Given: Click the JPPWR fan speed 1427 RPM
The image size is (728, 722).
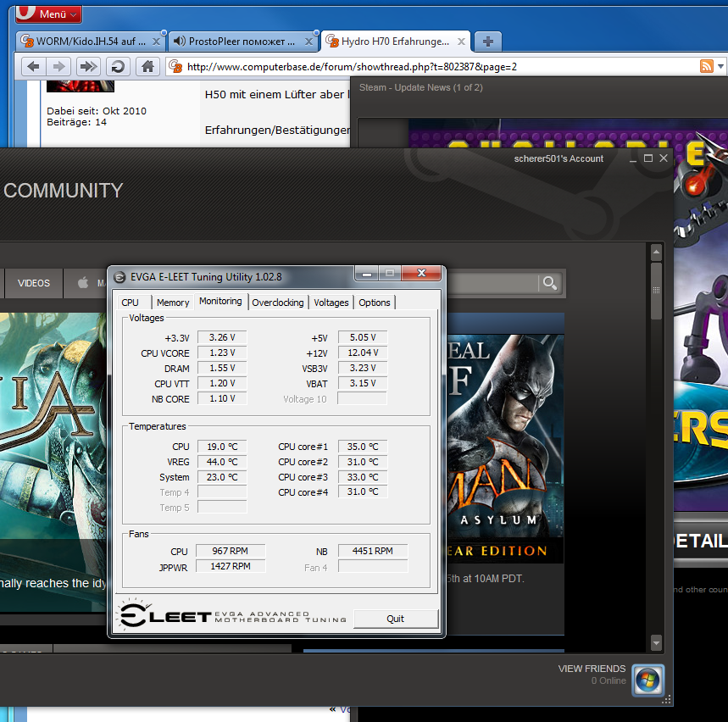Looking at the screenshot, I should point(231,566).
